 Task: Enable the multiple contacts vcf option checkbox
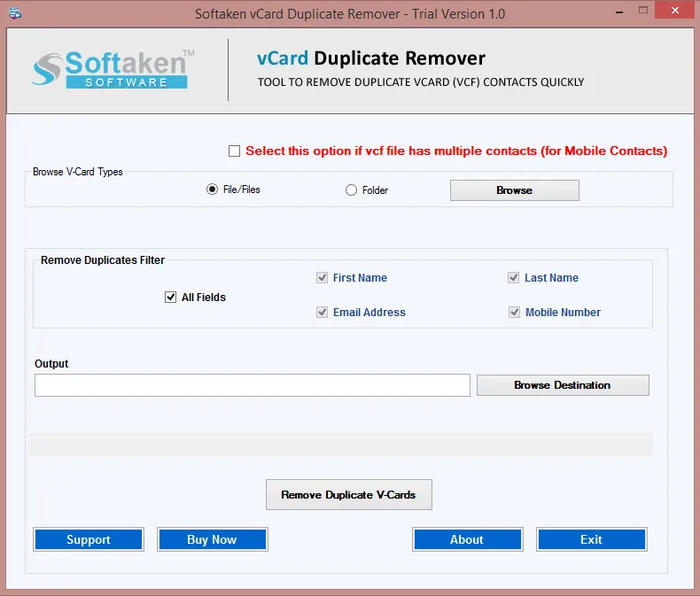(235, 151)
